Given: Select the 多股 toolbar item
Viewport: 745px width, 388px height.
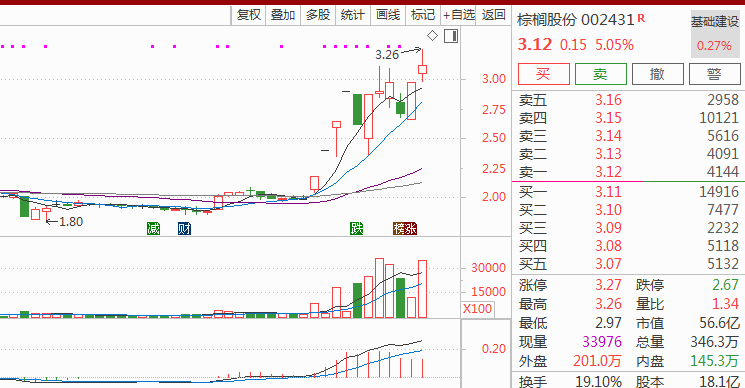Looking at the screenshot, I should point(318,15).
